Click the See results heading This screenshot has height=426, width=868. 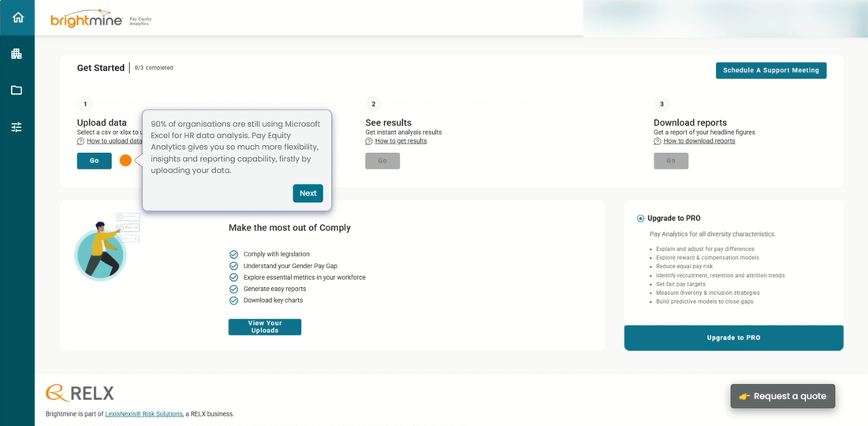[x=388, y=122]
